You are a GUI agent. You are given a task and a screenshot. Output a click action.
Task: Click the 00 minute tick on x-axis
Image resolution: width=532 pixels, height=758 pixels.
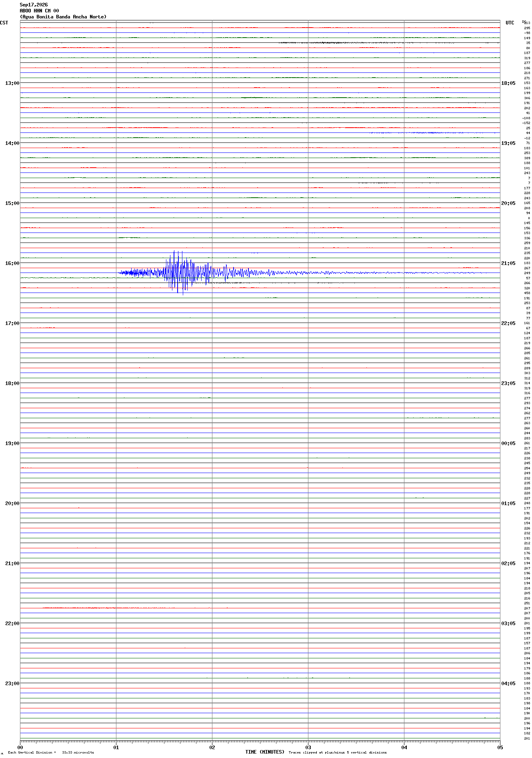pyautogui.click(x=20, y=747)
